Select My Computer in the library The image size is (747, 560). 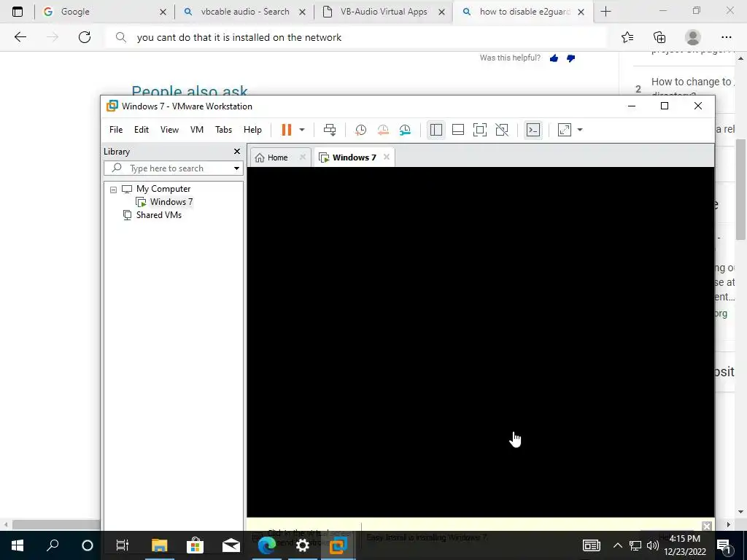tap(163, 189)
